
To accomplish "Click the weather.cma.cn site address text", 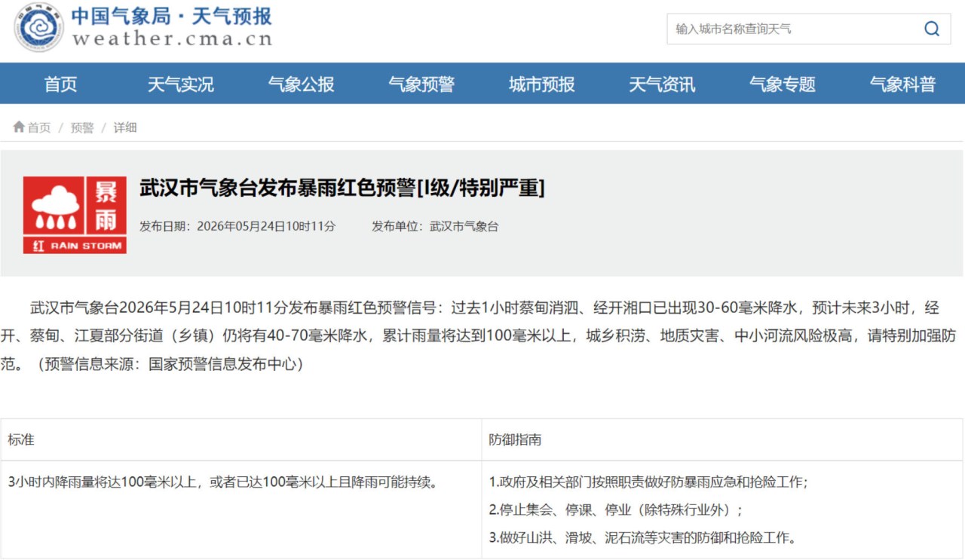I will point(172,39).
